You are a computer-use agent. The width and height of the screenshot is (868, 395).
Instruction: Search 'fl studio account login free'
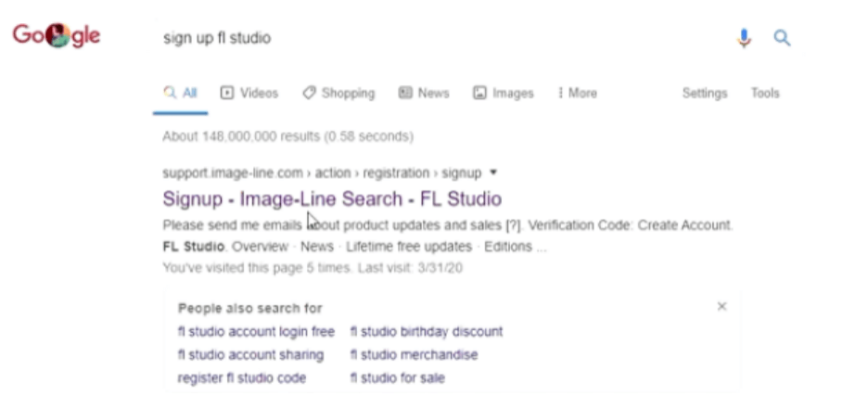[256, 332]
